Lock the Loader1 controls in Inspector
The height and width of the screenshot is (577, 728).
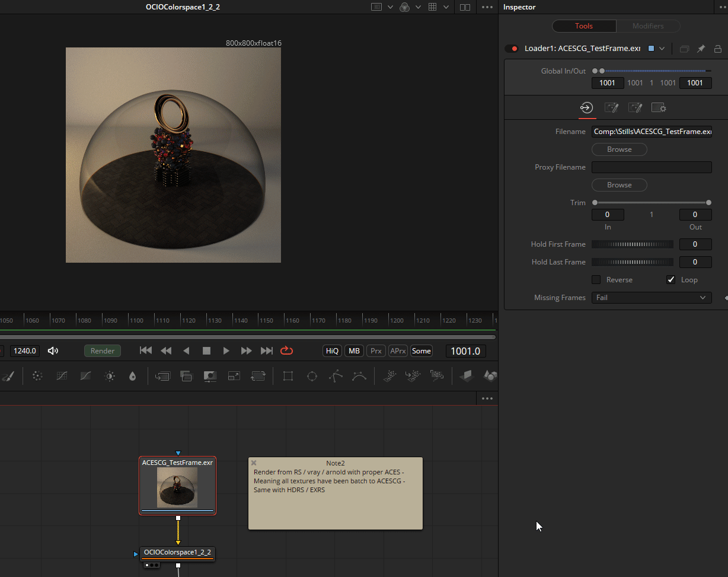[718, 49]
